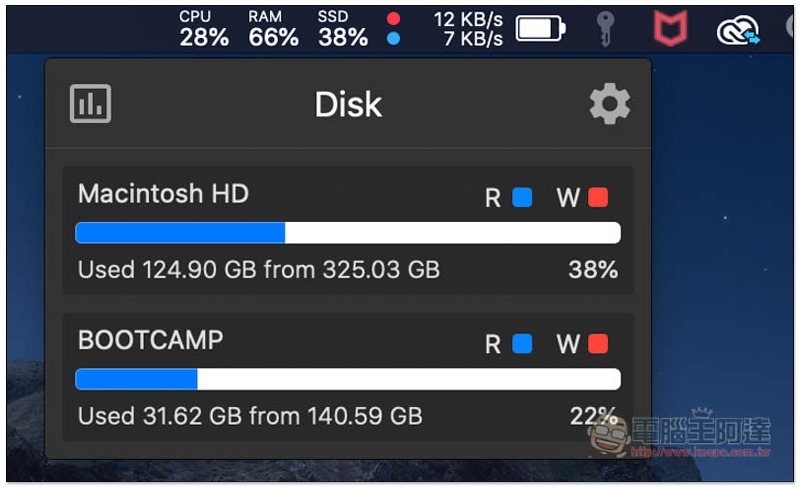Select the BOOTCAMP disk name
Screen dimensions: 800x488
point(150,340)
